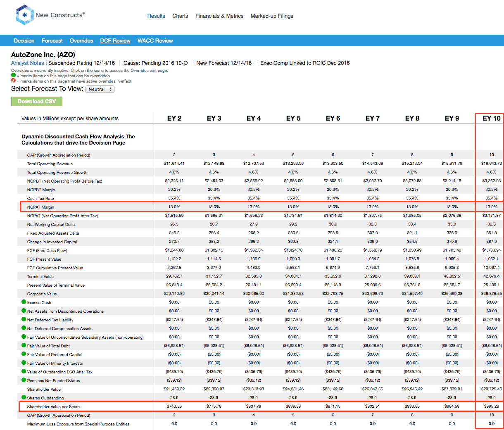Select the Decision tab in blue bar
This screenshot has height=430, width=504.
pyautogui.click(x=24, y=41)
